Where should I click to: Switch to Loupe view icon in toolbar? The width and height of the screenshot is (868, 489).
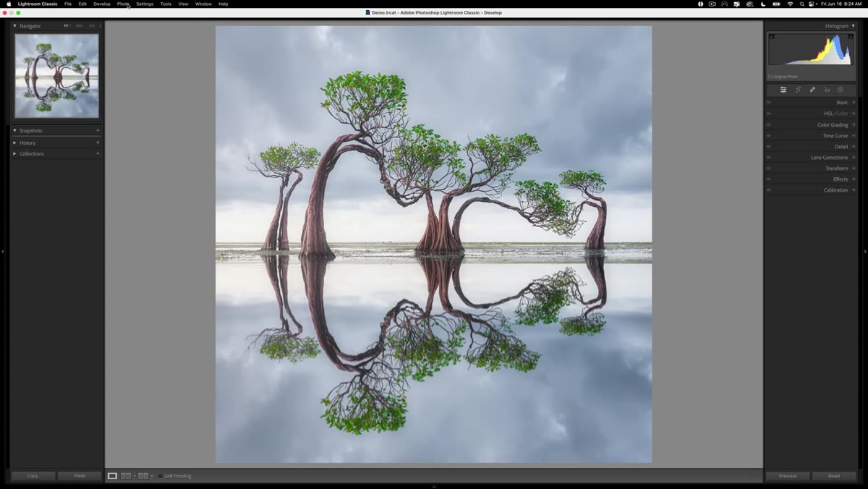point(112,476)
